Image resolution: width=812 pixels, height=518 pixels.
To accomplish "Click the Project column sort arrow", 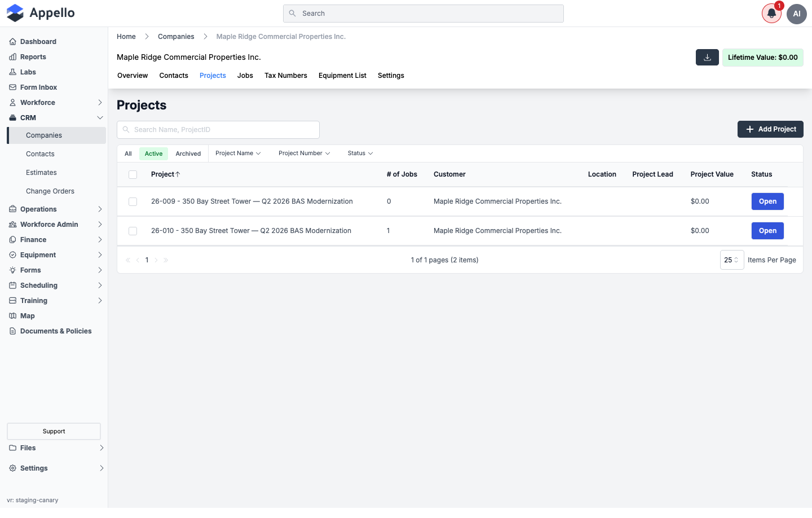I will (x=178, y=174).
